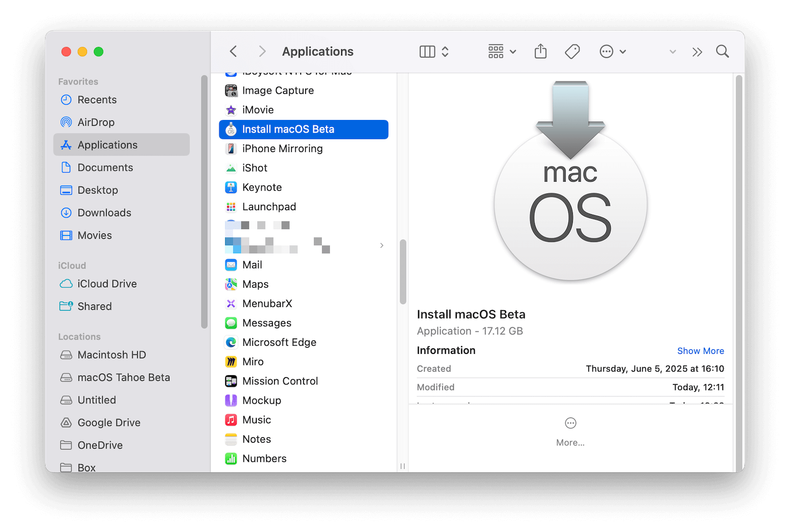Select macOS Tahoe Beta volume
This screenshot has height=532, width=790.
click(121, 378)
